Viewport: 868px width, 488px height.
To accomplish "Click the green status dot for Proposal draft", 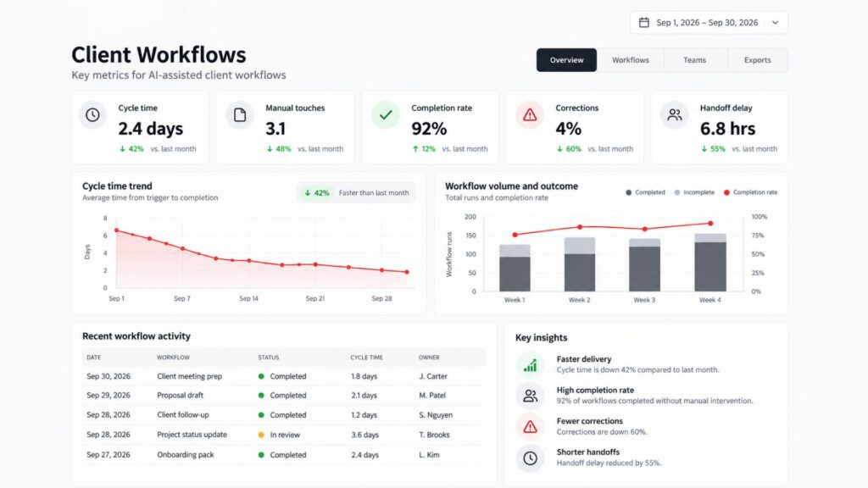I will click(x=261, y=396).
